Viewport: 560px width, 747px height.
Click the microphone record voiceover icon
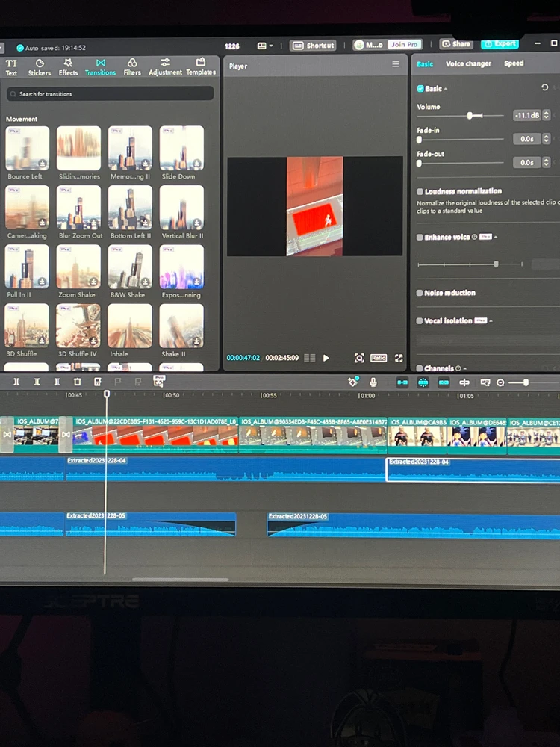coord(373,382)
